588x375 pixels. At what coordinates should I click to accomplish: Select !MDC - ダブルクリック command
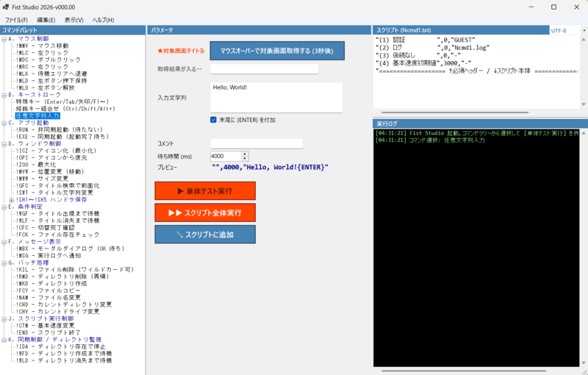49,60
